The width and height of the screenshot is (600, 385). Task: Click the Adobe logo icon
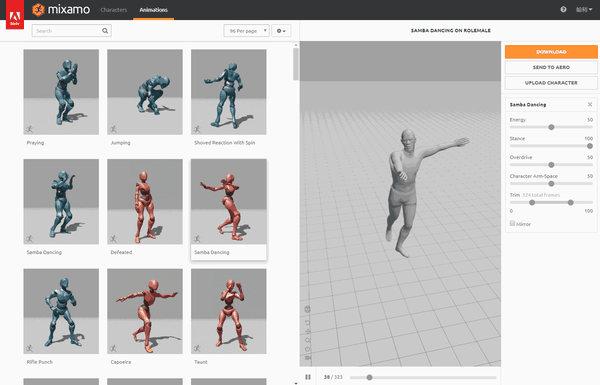[x=15, y=15]
